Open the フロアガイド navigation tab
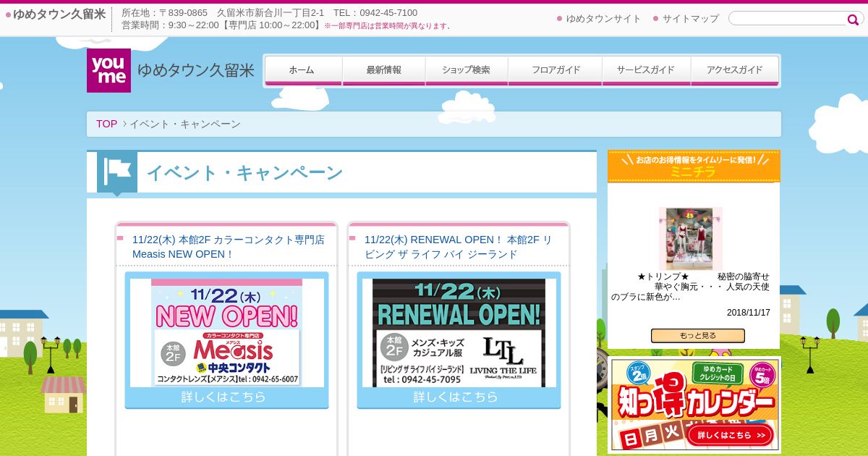This screenshot has width=868, height=456. pos(556,71)
